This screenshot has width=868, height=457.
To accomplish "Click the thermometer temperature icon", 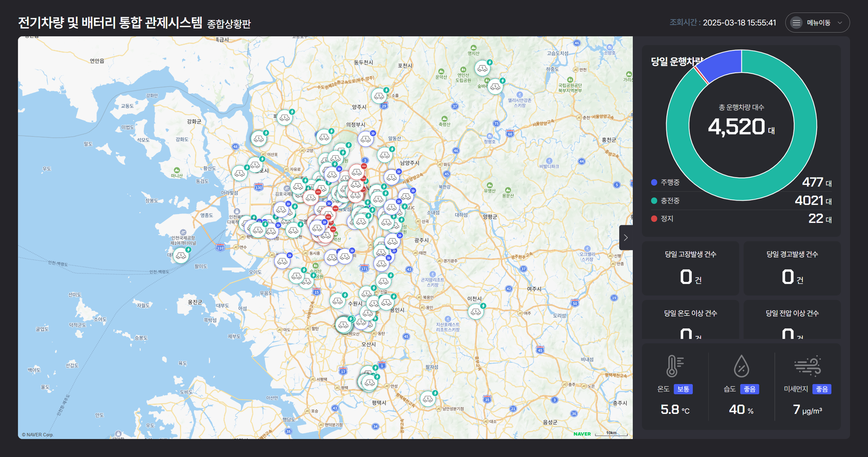I will tap(675, 366).
